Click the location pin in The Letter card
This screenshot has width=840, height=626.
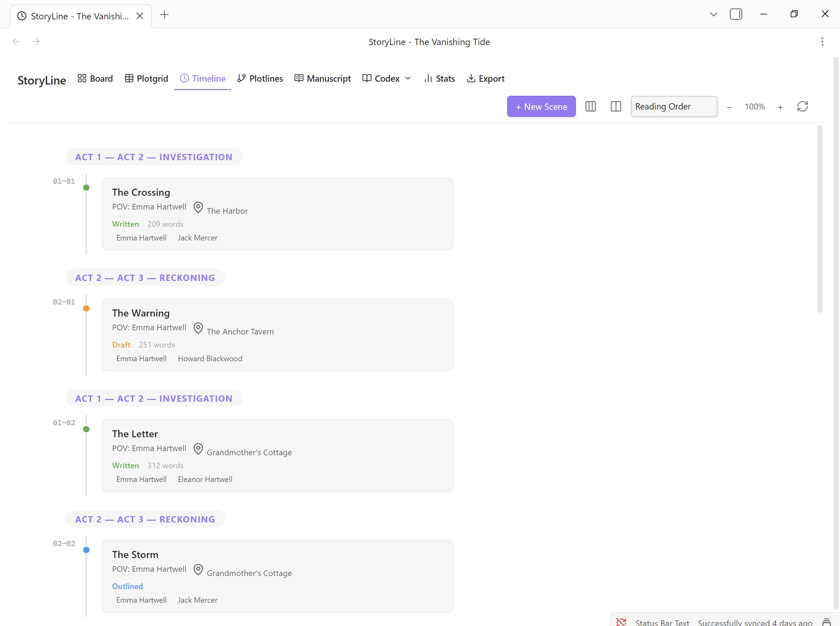198,449
